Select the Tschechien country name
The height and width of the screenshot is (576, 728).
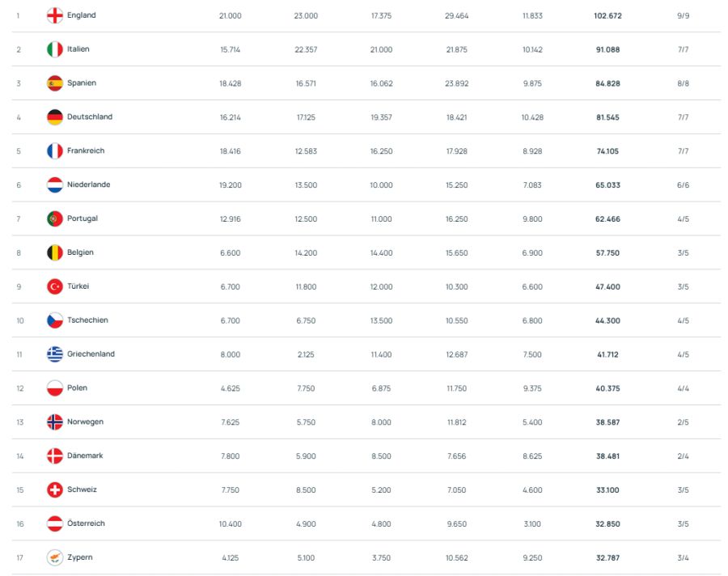pos(87,320)
